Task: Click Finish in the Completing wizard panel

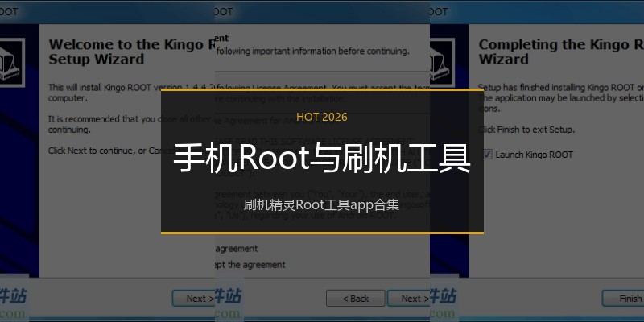Action: (x=622, y=299)
